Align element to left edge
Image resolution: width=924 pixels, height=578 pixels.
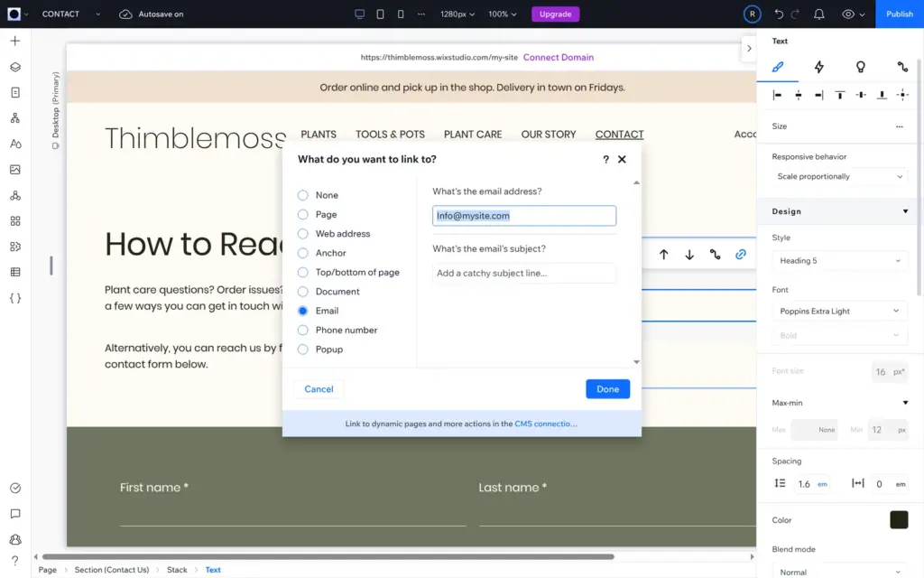777,95
